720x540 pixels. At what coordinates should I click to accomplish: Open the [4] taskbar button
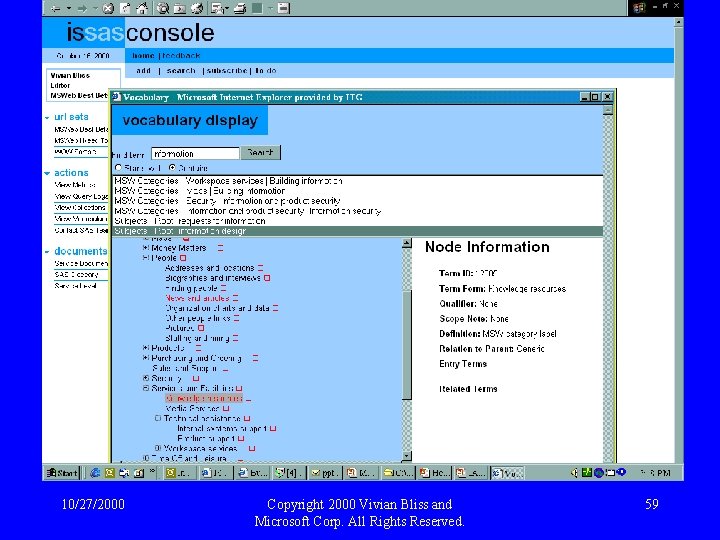click(287, 473)
